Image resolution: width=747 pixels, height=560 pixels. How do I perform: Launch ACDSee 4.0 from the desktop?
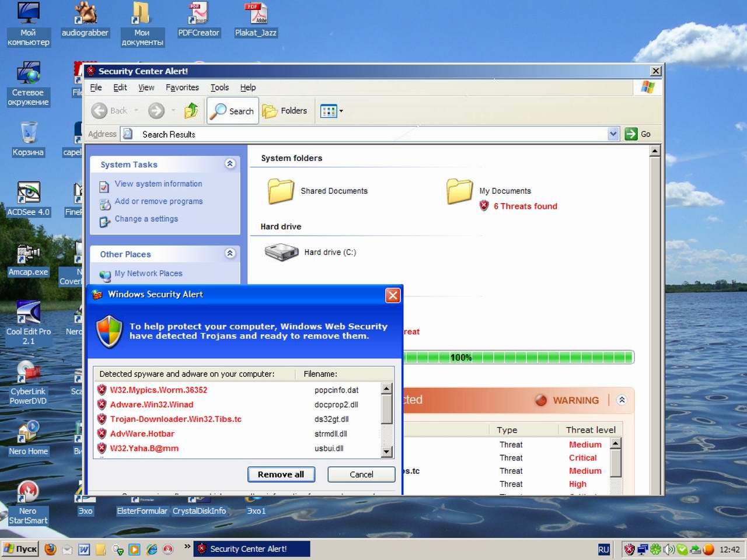tap(28, 199)
